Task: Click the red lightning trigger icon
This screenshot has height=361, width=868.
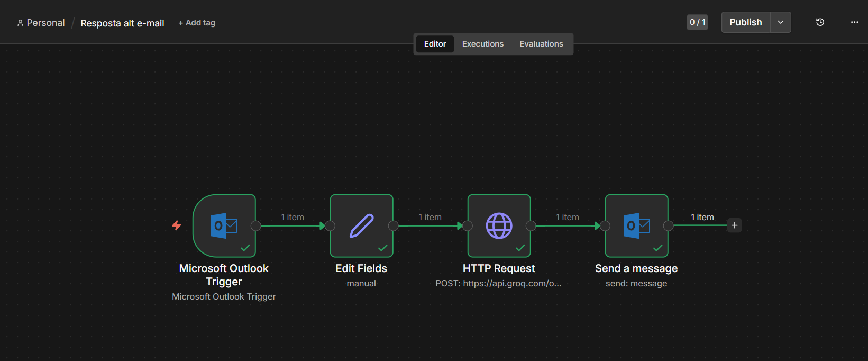Action: coord(177,225)
